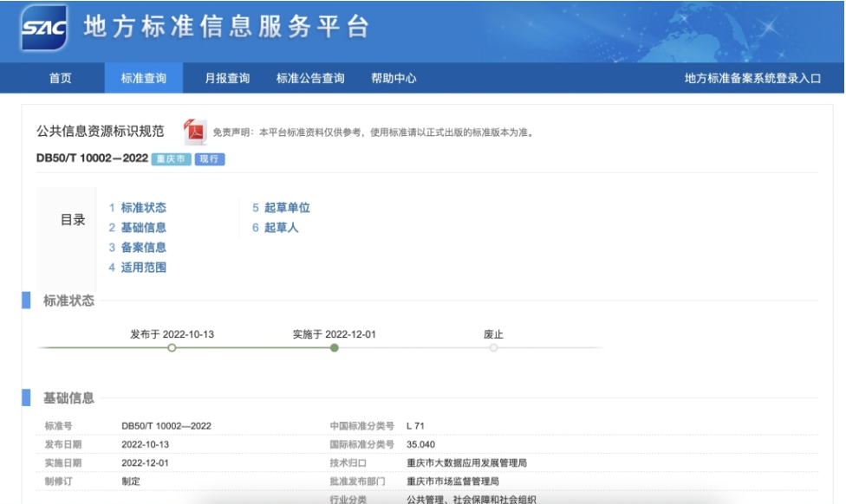This screenshot has width=846, height=504.
Task: Click the 制修订 value 制定
Action: coord(131,481)
